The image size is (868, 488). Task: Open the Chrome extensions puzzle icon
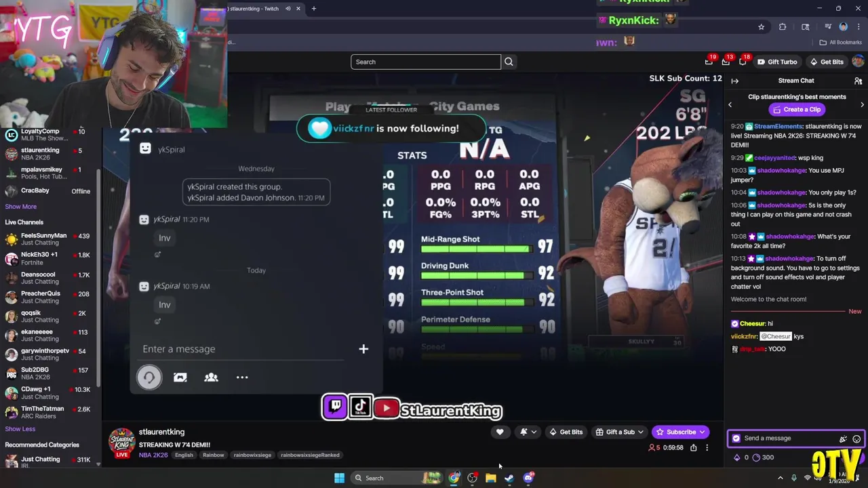coord(783,27)
